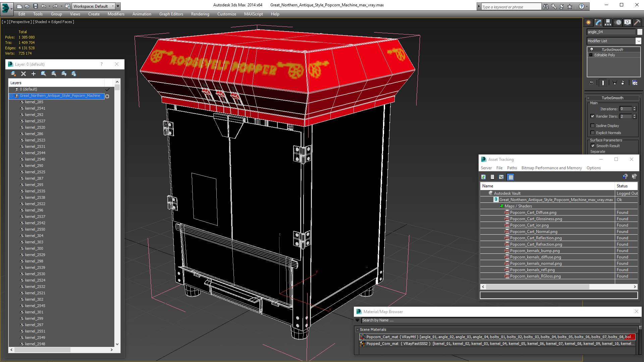Screen dimensions: 644x362
Task: Open the Rendering menu
Action: (x=200, y=14)
